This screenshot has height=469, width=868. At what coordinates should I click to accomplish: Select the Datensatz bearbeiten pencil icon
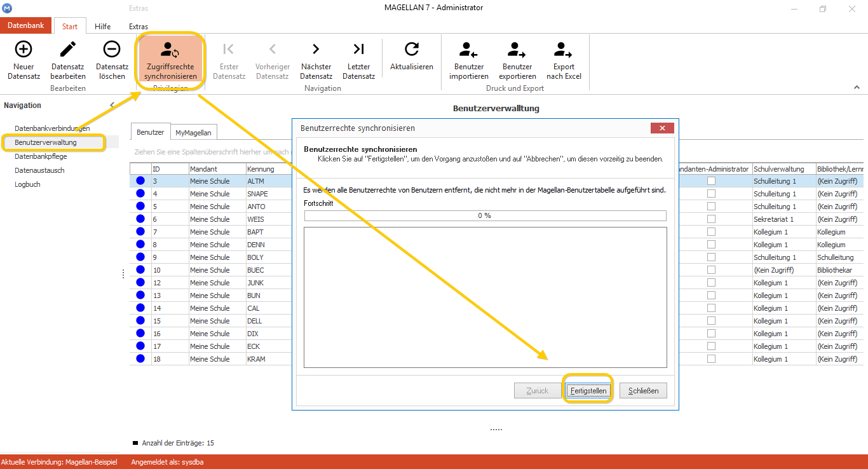point(68,49)
